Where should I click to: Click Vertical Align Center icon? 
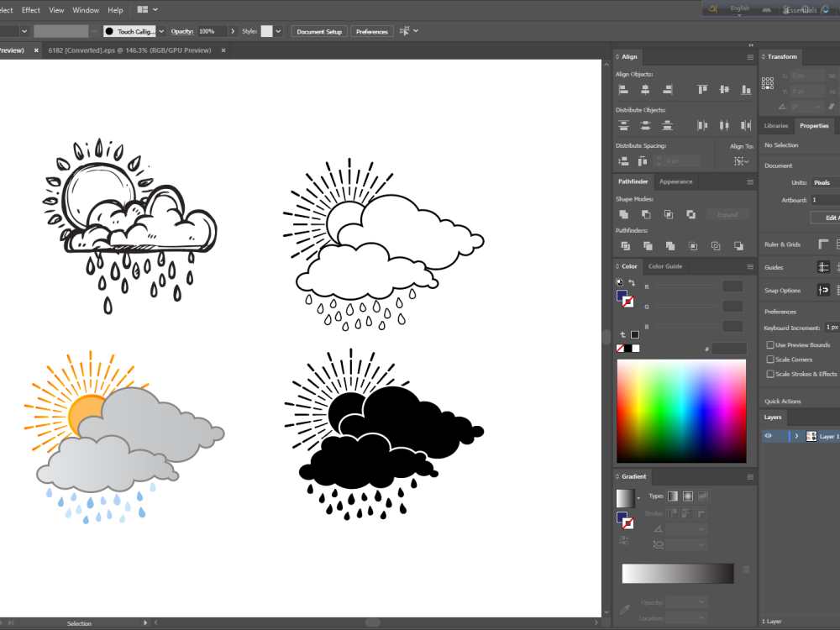724,90
